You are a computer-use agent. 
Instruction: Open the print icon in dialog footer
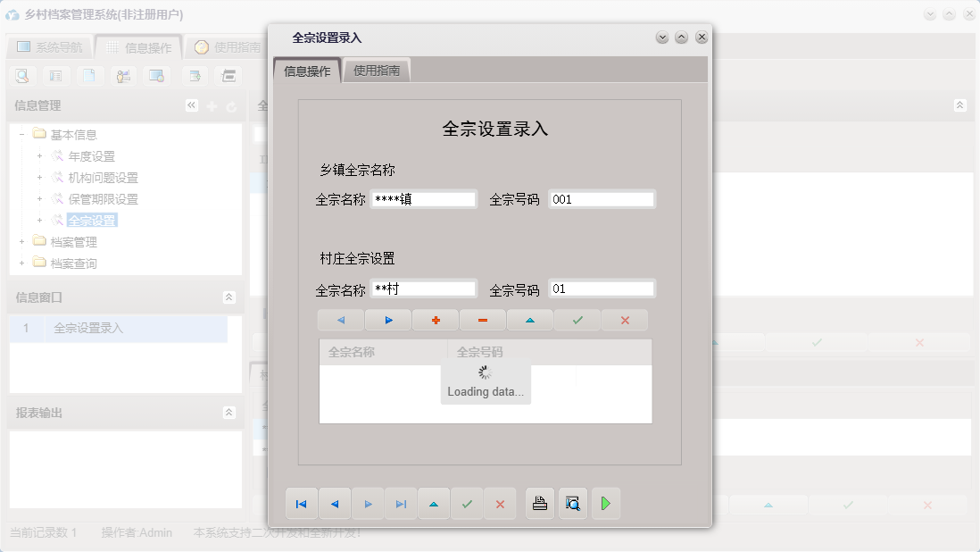[x=539, y=503]
